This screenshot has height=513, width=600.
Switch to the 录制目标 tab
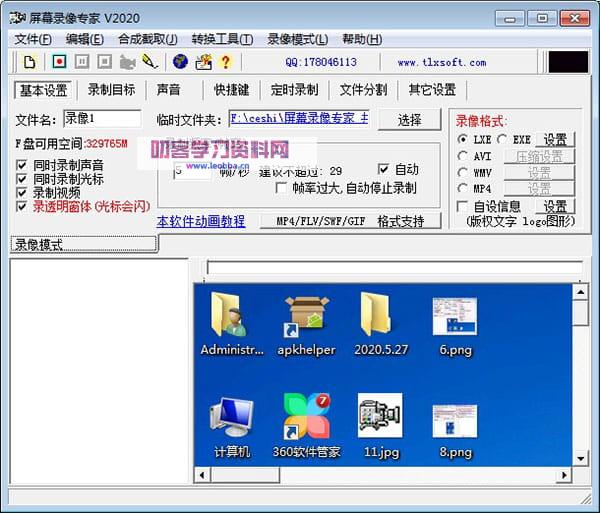tap(111, 90)
